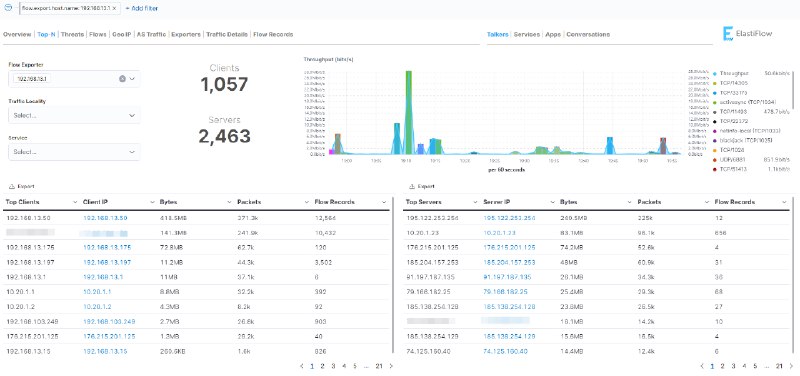Go to previous page of Top Servers
Image resolution: width=800 pixels, height=376 pixels.
tap(702, 366)
